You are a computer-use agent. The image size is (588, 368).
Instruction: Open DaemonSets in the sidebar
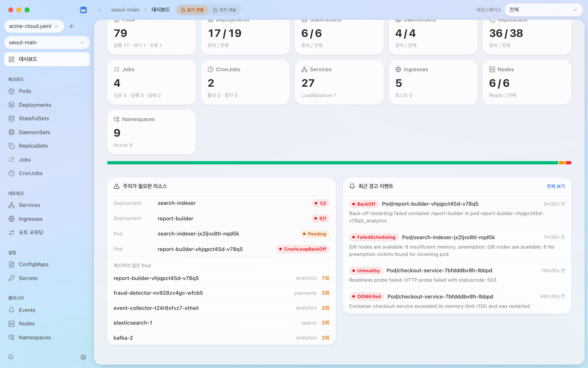(x=47, y=132)
